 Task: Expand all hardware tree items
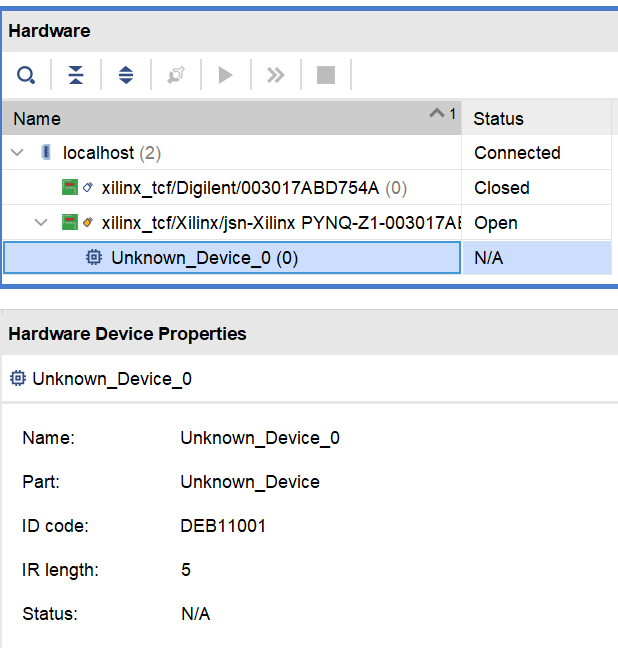(126, 75)
